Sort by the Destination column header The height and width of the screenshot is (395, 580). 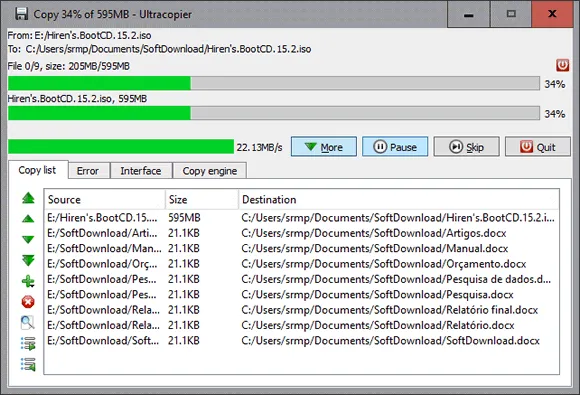399,199
